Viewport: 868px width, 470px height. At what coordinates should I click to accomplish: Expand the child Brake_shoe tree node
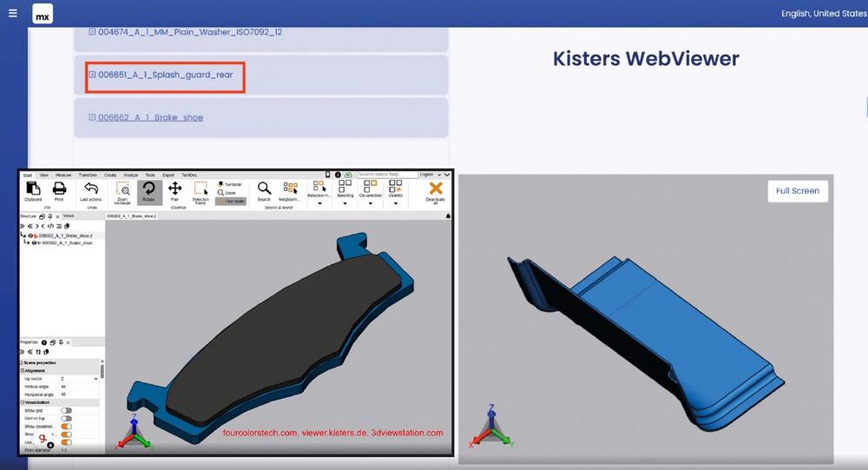point(27,242)
